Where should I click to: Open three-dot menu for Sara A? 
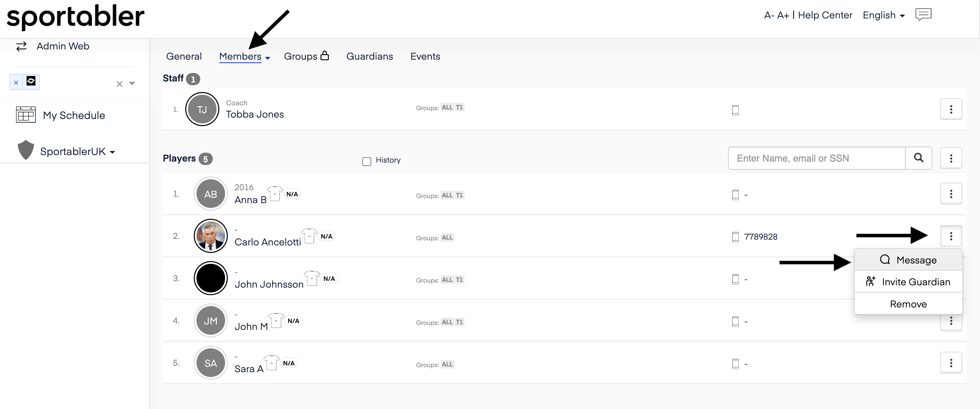(951, 363)
